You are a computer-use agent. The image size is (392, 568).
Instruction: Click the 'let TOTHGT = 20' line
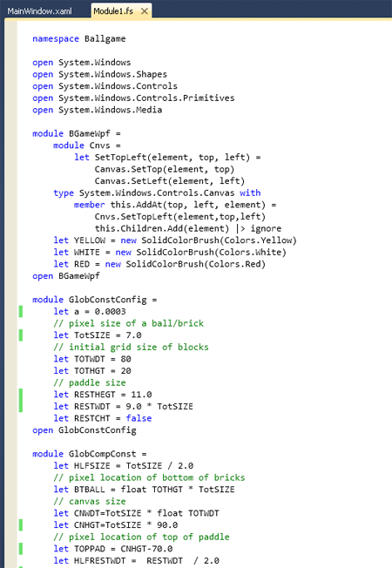click(x=92, y=371)
